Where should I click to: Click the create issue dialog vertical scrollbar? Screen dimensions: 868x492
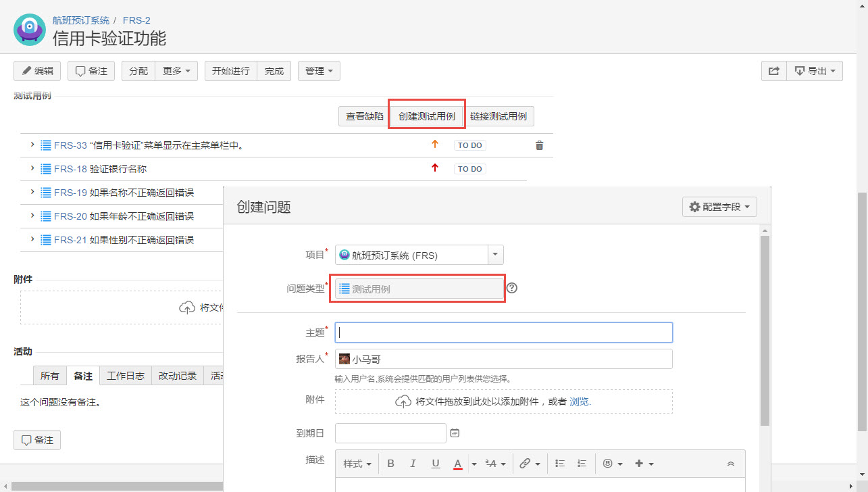(765, 330)
